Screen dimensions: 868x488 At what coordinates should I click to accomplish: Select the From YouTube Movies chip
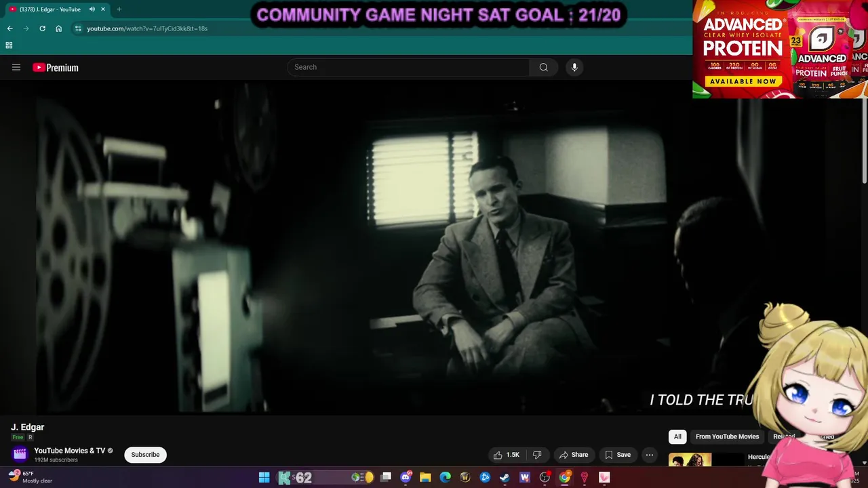click(727, 436)
